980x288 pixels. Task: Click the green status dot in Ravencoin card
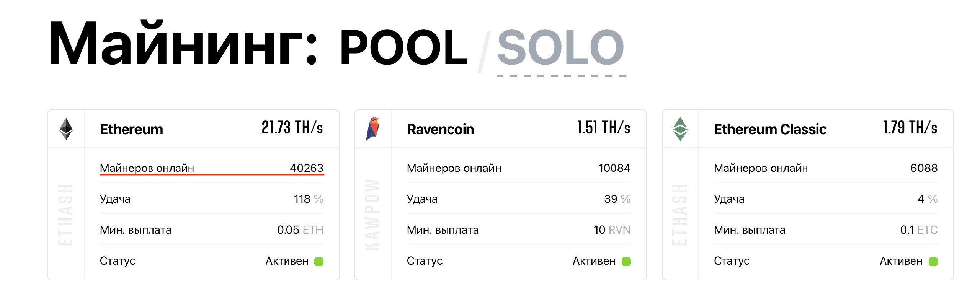pos(626,262)
